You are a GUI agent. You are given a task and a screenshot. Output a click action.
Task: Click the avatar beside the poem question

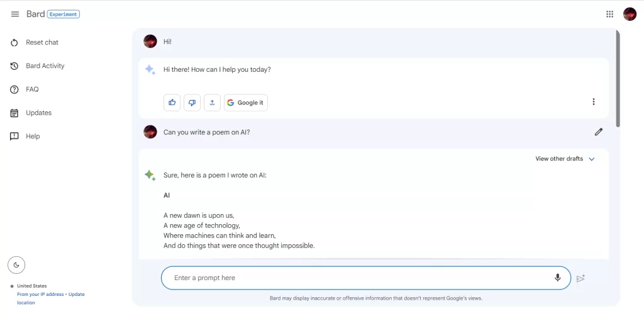150,132
